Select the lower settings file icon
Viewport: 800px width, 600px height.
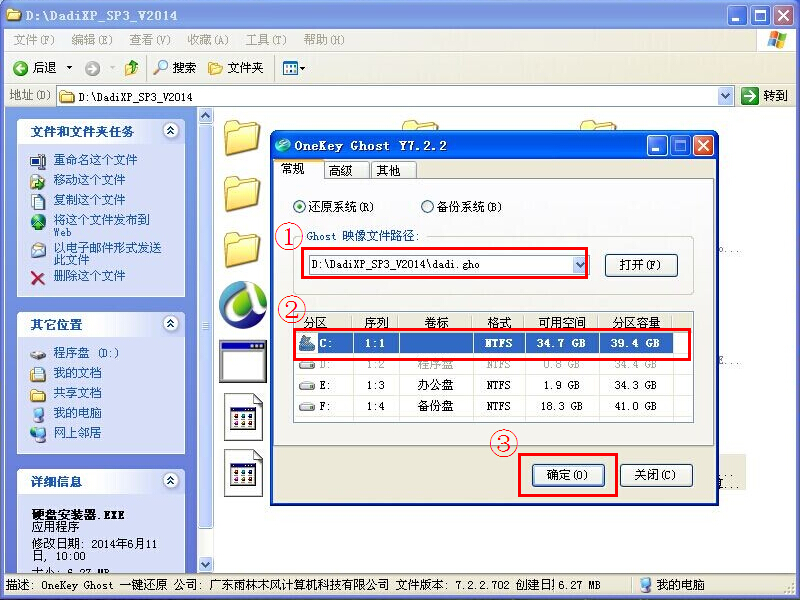243,473
